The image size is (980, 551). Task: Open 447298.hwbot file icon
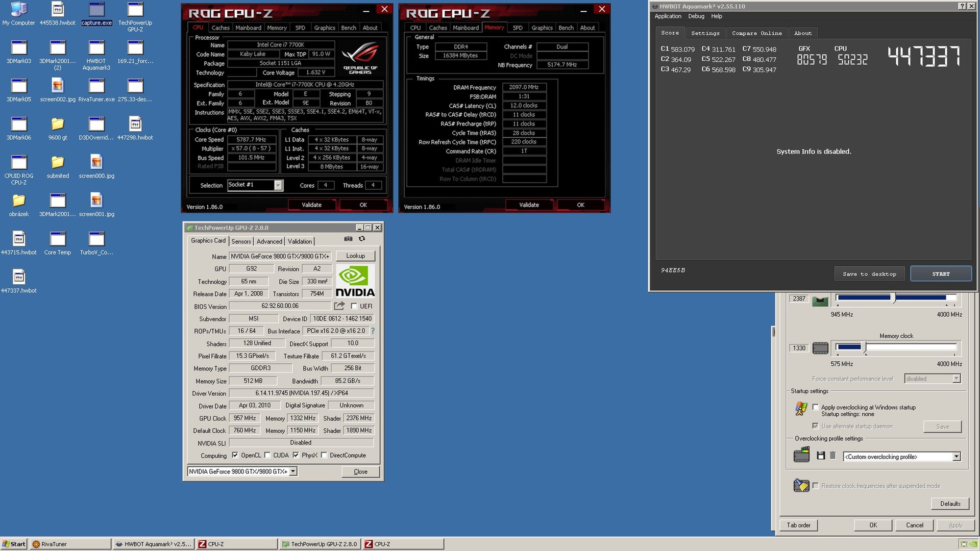pos(135,129)
